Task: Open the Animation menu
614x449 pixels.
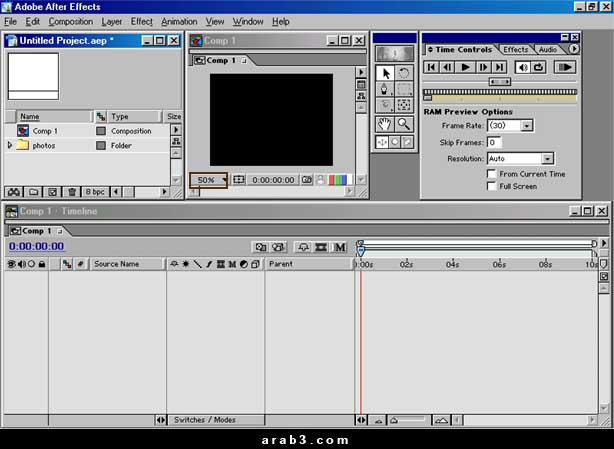Action: click(x=179, y=22)
